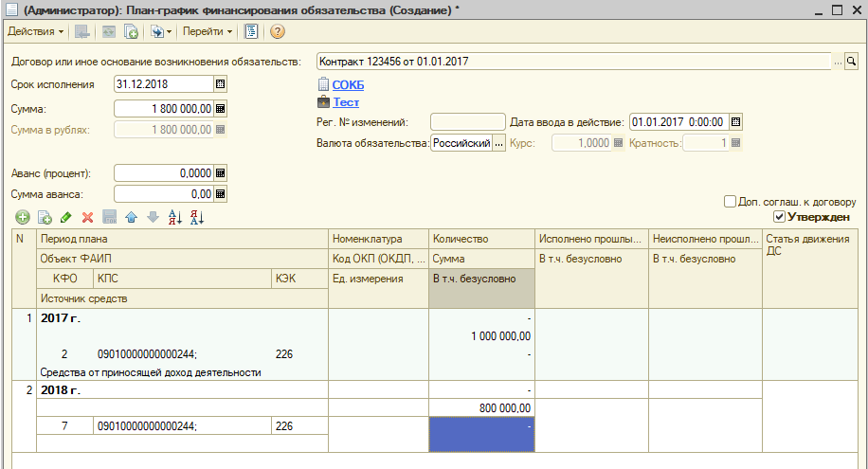The width and height of the screenshot is (868, 469).
Task: Move row up with blue arrow icon
Action: 131,217
